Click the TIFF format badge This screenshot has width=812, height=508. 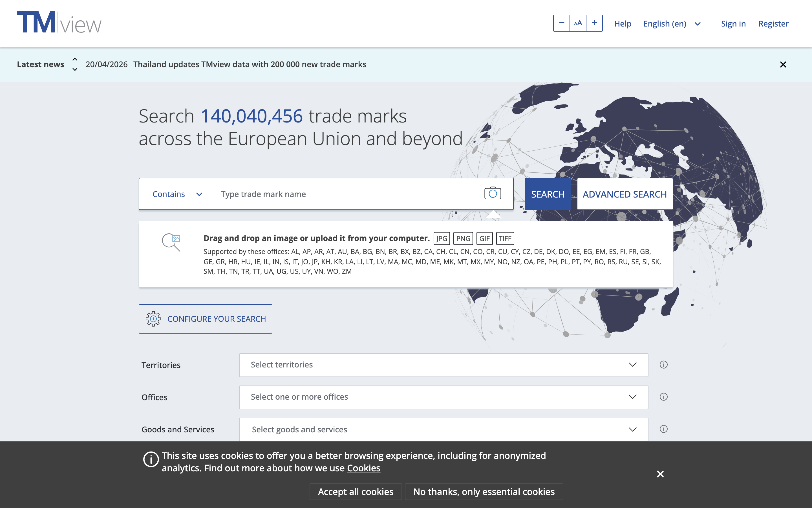[x=505, y=238]
